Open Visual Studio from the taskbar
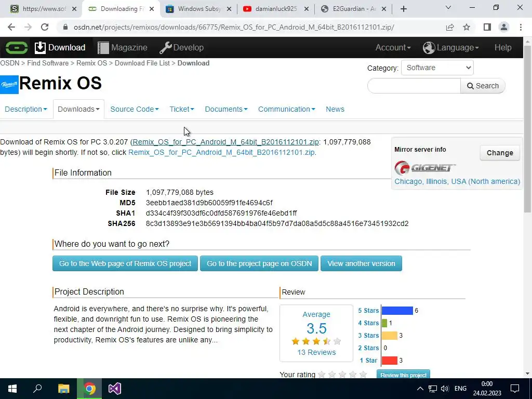The width and height of the screenshot is (532, 399). (115, 389)
